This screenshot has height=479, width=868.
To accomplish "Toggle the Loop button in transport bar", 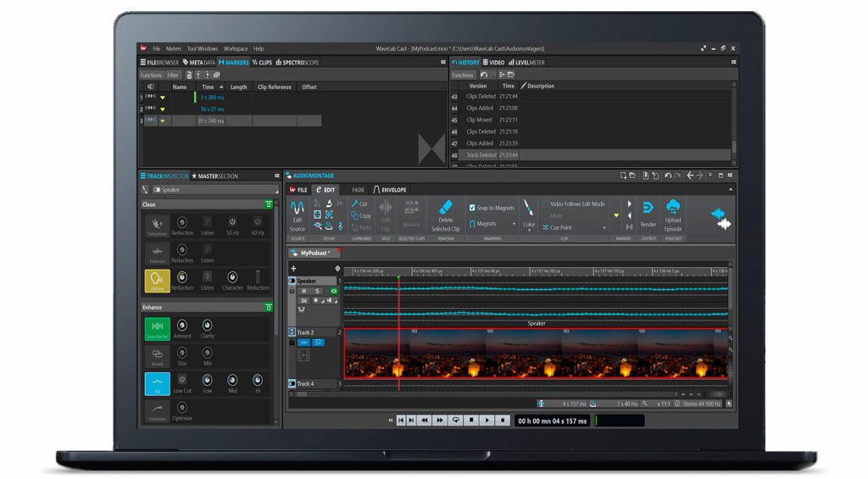I will [455, 421].
